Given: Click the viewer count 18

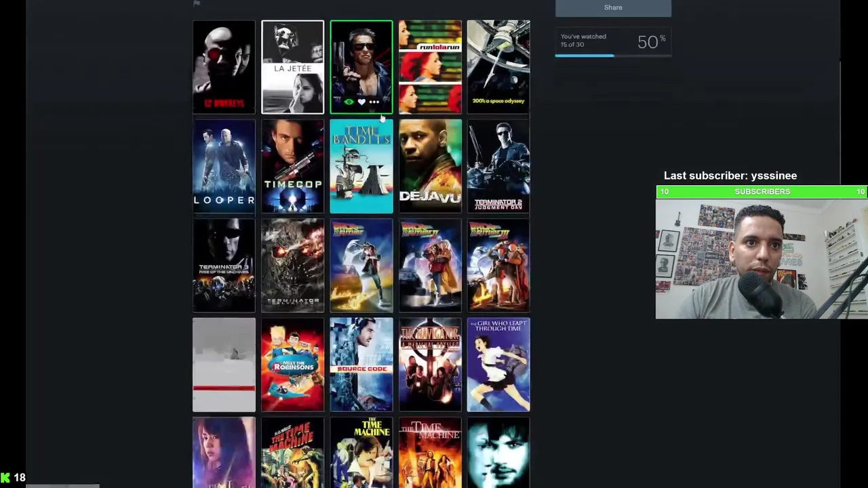Looking at the screenshot, I should point(20,478).
